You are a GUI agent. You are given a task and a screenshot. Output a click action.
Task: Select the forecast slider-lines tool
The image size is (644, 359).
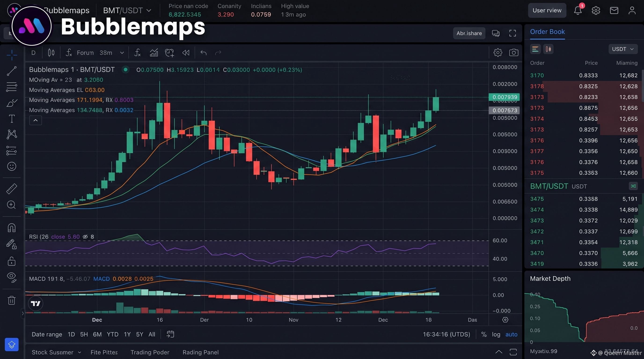(12, 150)
